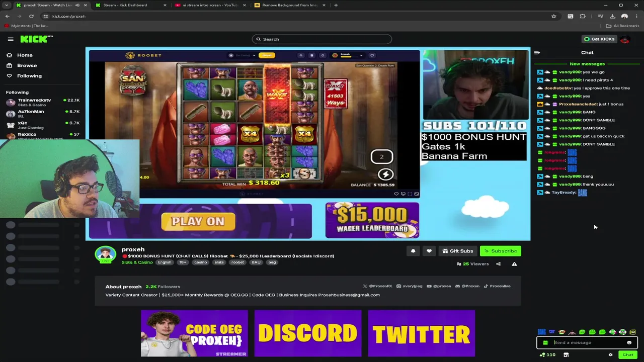Open the user avatar menu on Kick
644x362 pixels.
pos(625,39)
